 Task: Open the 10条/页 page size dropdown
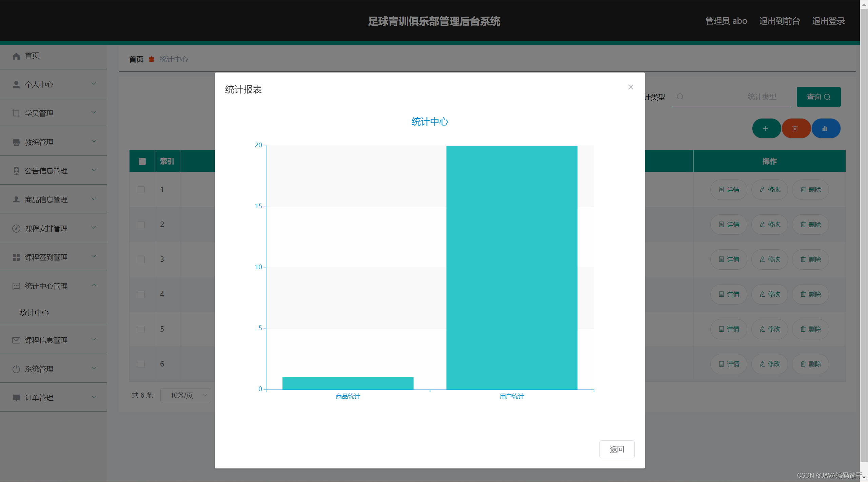pos(185,395)
